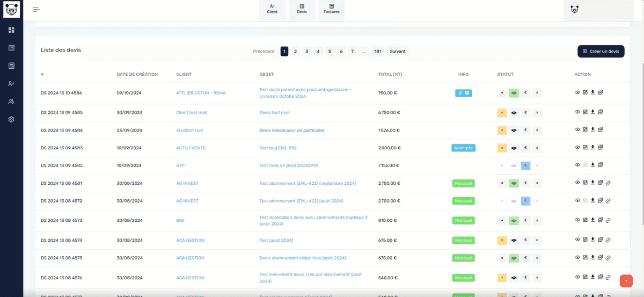This screenshot has height=297, width=644.
Task: Toggle the sidebar with hamburger menu icon
Action: 36,9
